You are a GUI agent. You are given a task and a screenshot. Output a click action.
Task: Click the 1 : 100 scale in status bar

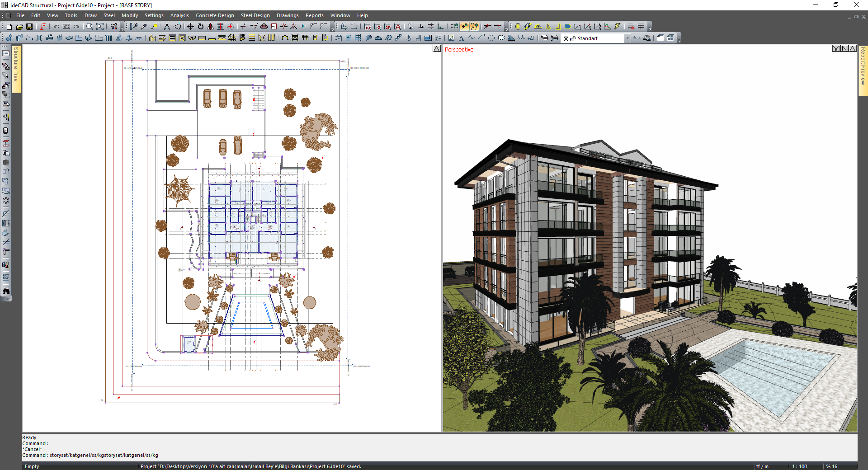[x=799, y=466]
